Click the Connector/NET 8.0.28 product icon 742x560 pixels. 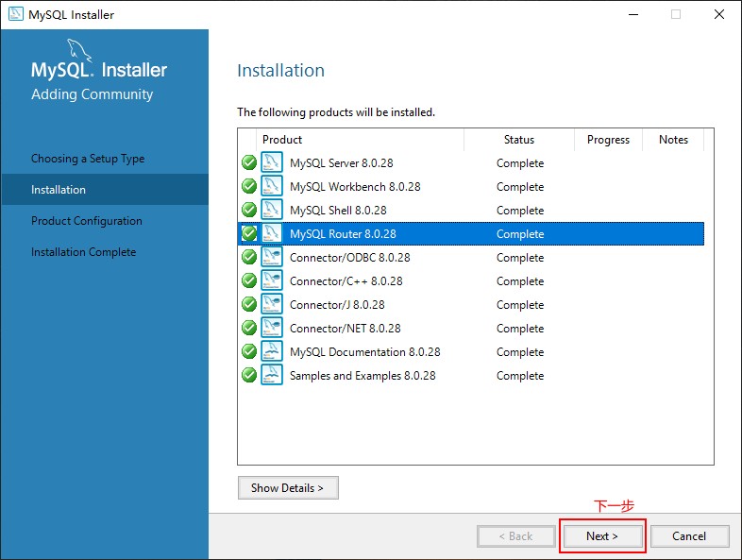[272, 328]
